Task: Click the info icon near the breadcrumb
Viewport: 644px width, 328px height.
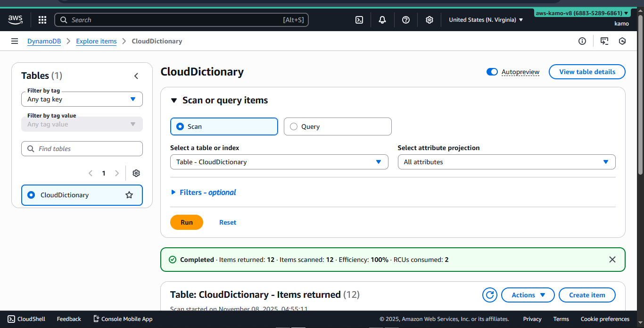Action: click(582, 41)
